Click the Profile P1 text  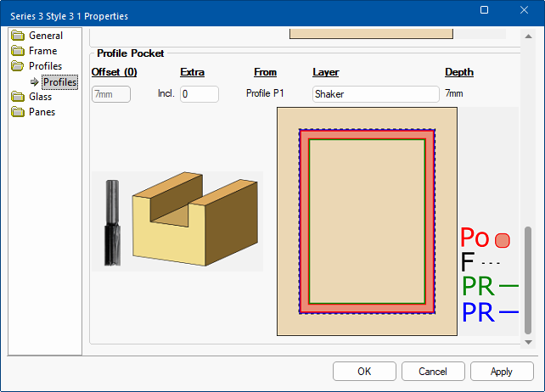pos(265,93)
